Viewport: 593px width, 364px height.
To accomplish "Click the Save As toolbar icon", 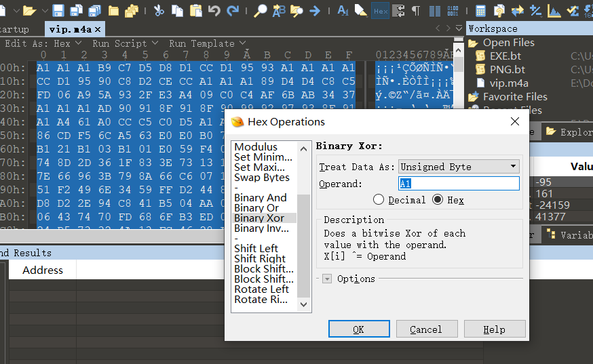I will [x=76, y=11].
